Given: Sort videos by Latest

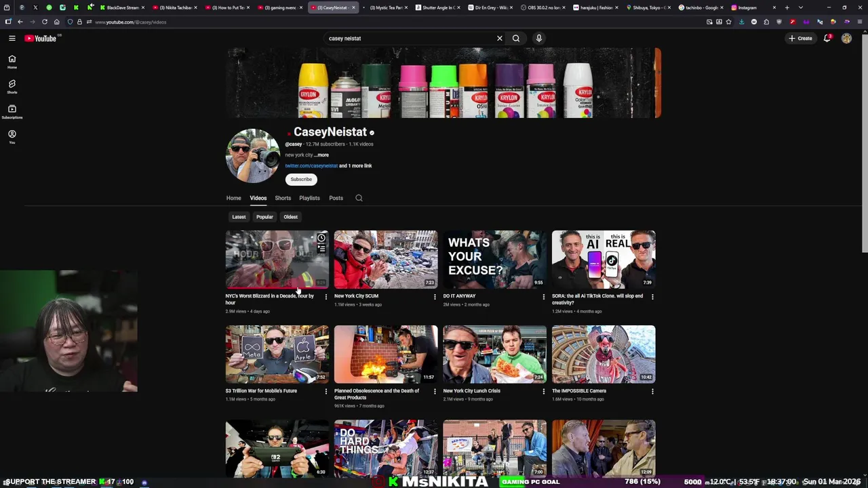Looking at the screenshot, I should 239,217.
